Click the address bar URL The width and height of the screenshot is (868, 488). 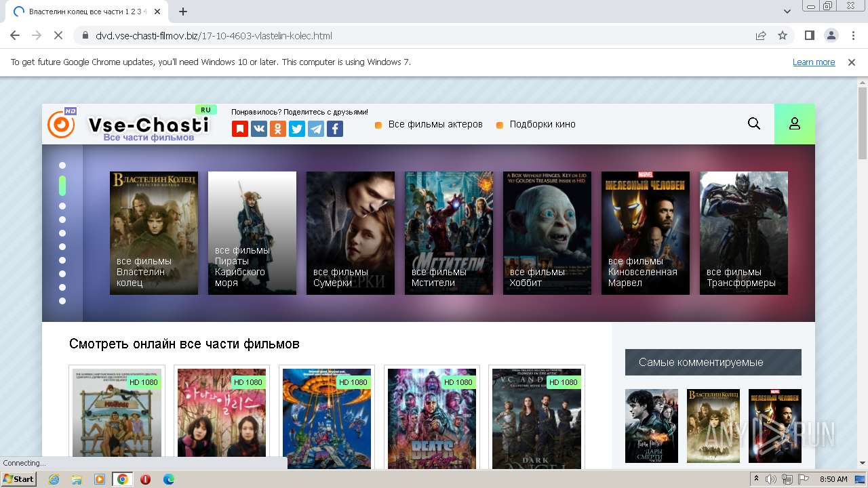[x=214, y=35]
